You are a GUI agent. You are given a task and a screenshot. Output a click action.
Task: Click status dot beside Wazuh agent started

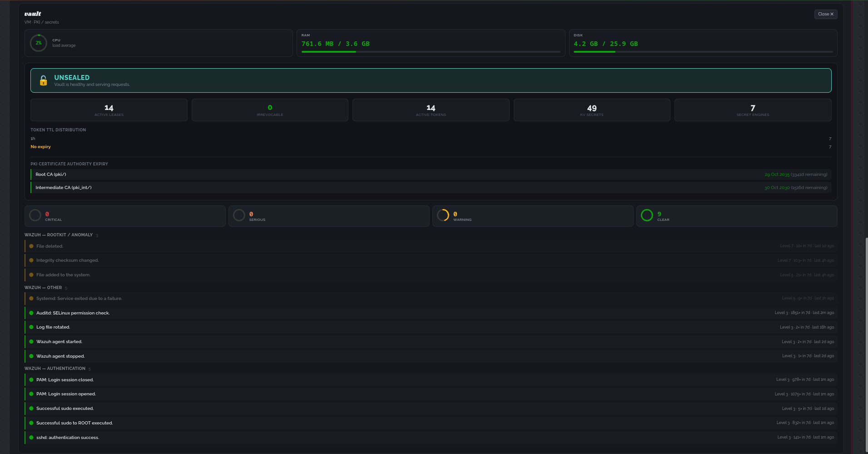[x=31, y=342]
